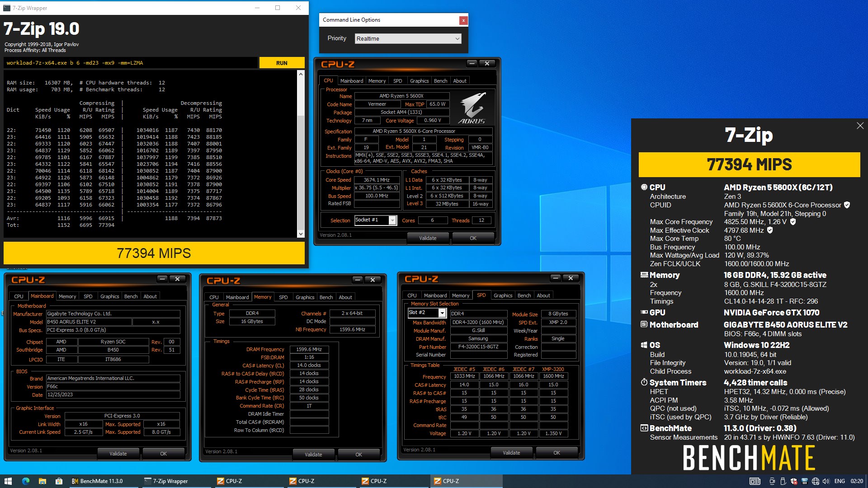
Task: Click the CPU chip icon in BenchMate panel
Action: pos(644,187)
